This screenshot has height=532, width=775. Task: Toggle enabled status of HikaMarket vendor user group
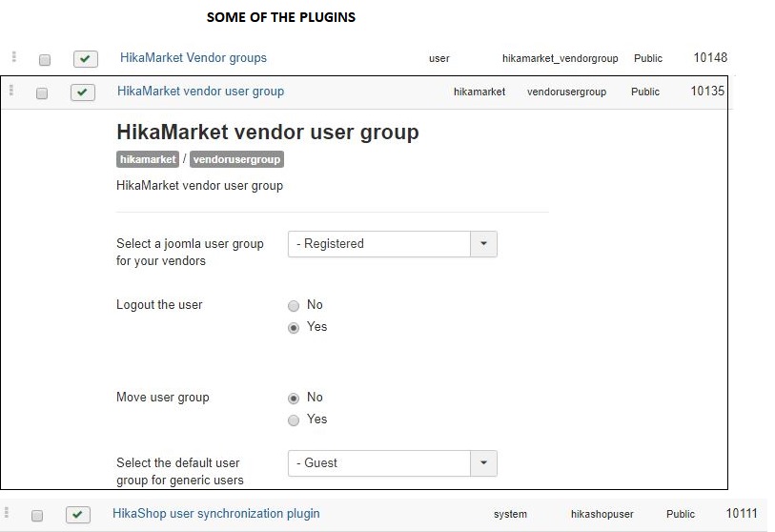tap(83, 92)
